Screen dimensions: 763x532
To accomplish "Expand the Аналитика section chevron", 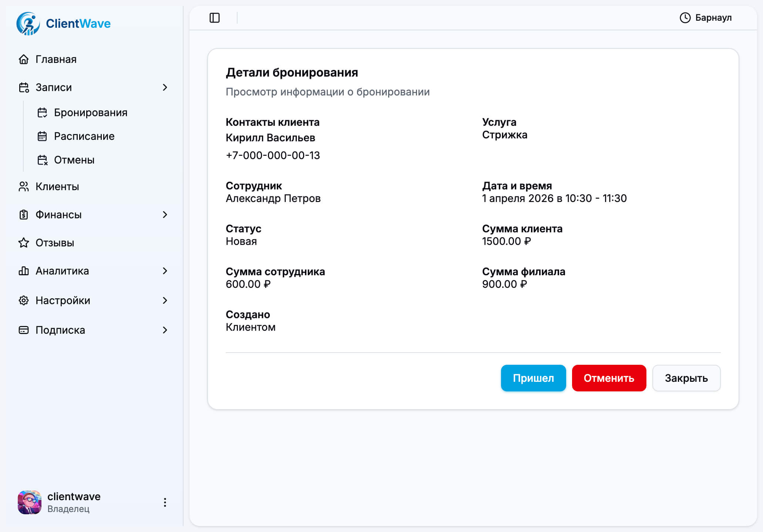I will pos(165,271).
